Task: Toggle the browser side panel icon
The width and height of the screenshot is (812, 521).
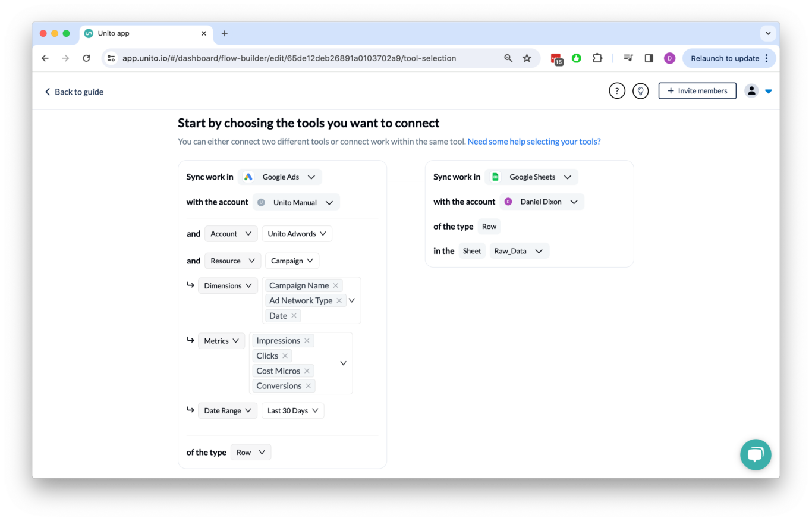Action: point(649,58)
